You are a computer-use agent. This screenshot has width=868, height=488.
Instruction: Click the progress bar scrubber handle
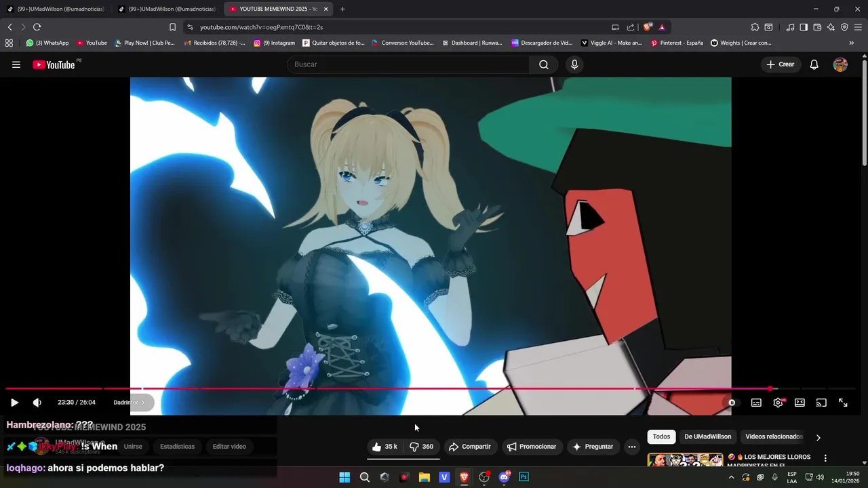click(770, 388)
